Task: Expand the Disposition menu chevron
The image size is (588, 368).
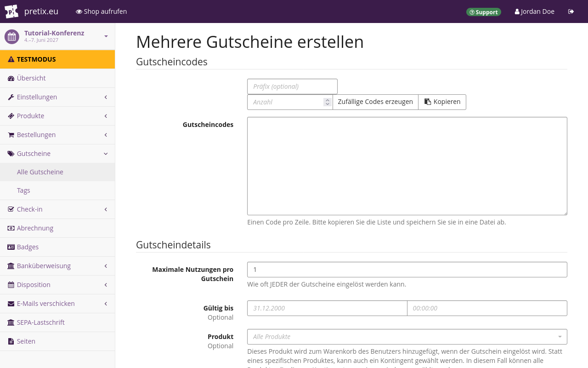Action: [x=106, y=285]
